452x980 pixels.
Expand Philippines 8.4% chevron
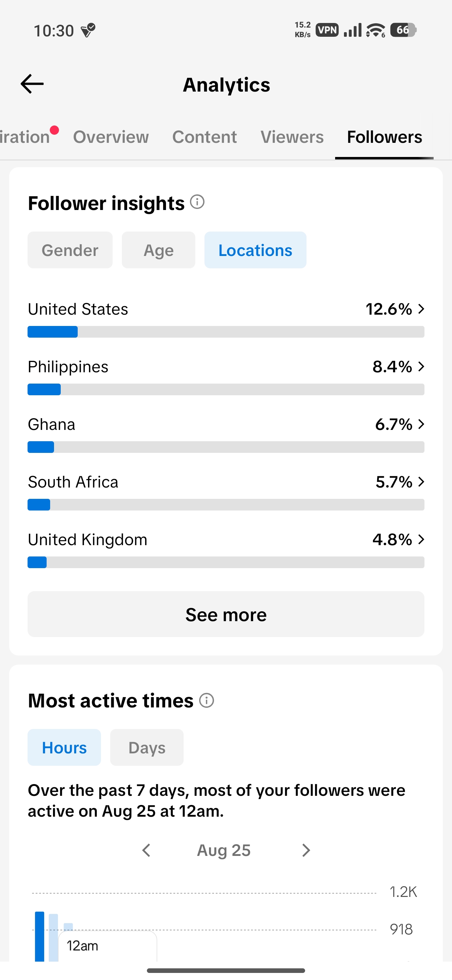point(421,366)
